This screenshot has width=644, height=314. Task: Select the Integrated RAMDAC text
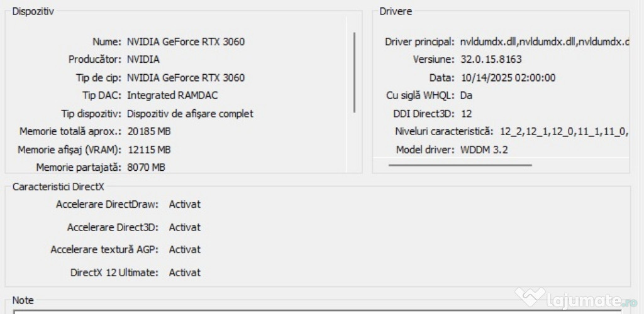[x=172, y=95]
